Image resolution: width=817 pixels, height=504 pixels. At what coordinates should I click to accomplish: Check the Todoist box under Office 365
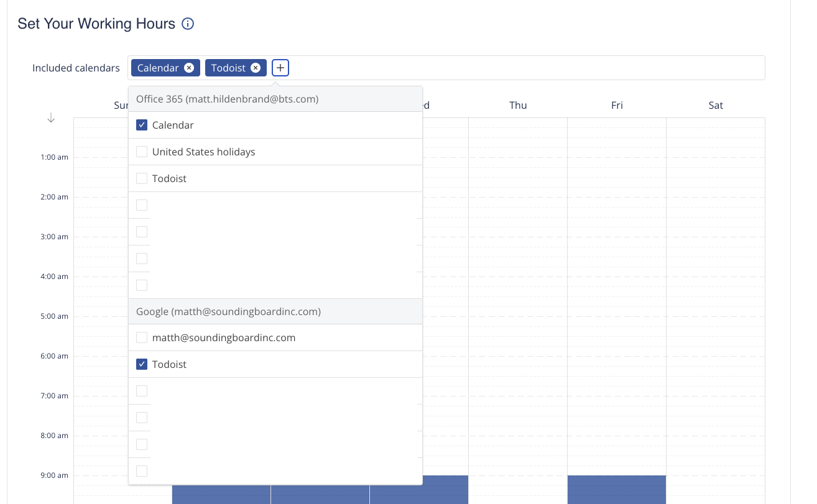(x=142, y=178)
